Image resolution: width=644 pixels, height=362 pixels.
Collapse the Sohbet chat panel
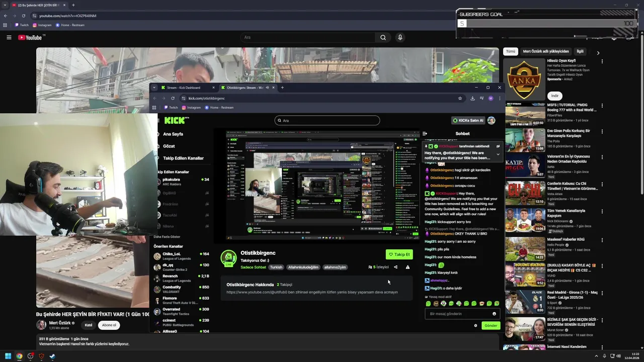(x=425, y=134)
